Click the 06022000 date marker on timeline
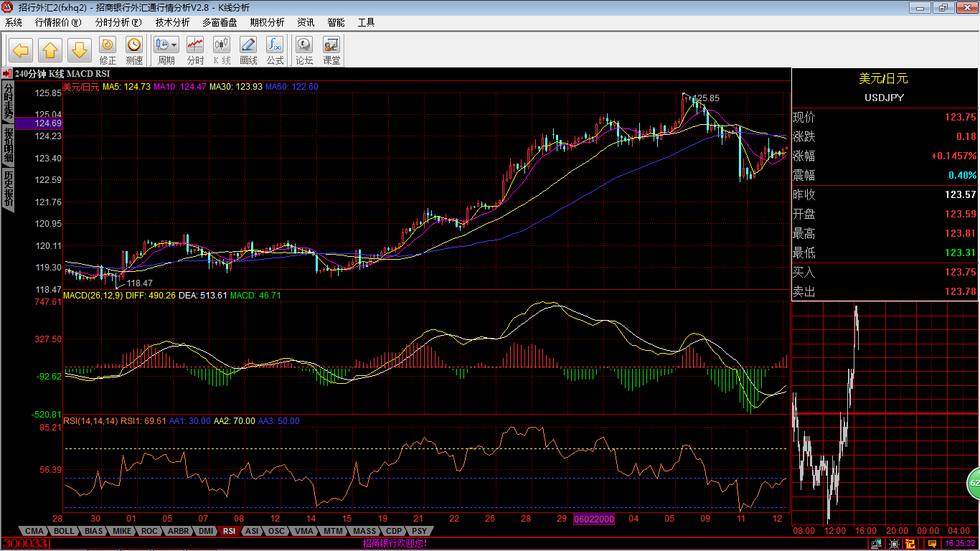This screenshot has width=980, height=551. pos(593,519)
